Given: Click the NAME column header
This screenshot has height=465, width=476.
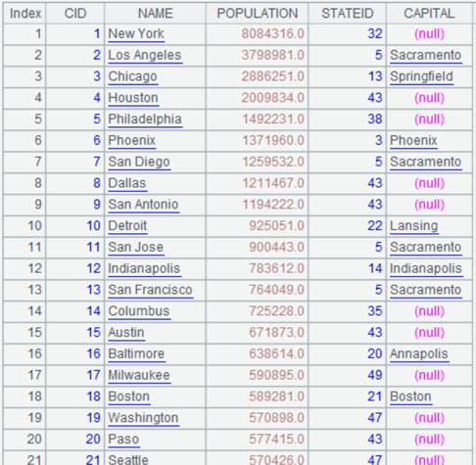Looking at the screenshot, I should coord(155,14).
